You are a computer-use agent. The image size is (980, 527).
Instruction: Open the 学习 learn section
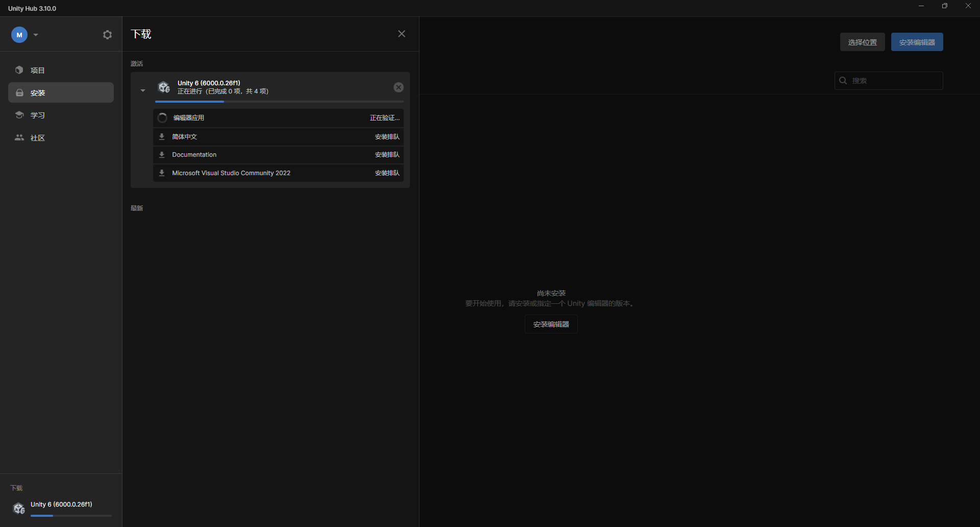point(61,115)
